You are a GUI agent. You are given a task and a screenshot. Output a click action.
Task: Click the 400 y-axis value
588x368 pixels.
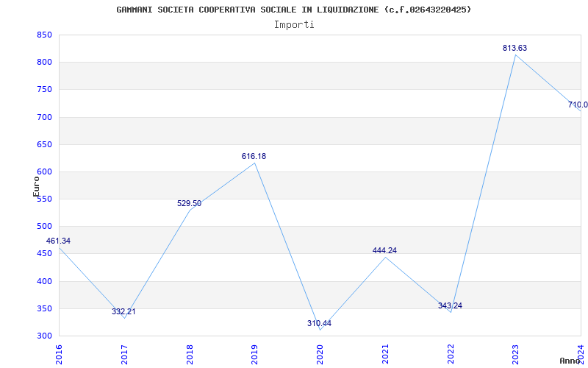[44, 281]
